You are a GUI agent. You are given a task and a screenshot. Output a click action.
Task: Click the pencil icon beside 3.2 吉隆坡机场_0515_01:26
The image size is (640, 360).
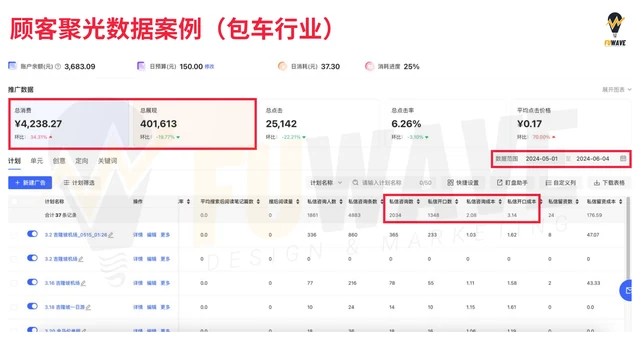click(x=111, y=235)
